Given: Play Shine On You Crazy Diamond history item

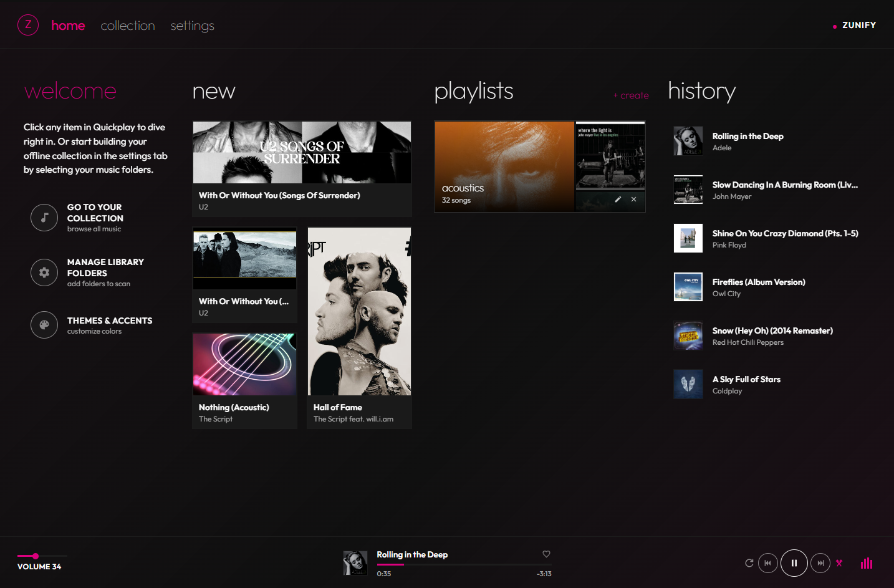Looking at the screenshot, I should (x=786, y=233).
